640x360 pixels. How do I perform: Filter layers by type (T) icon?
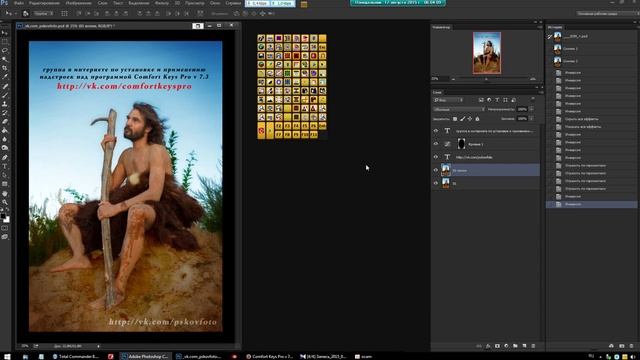(x=497, y=100)
